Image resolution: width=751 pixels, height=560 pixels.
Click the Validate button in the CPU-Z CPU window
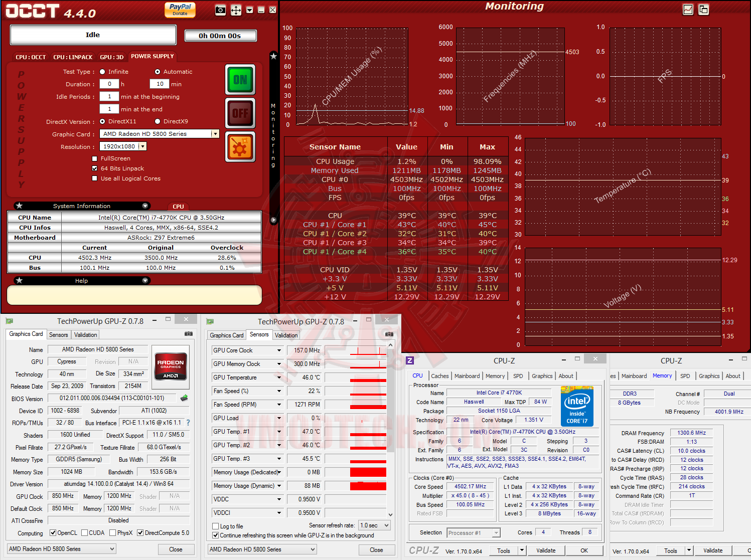click(546, 550)
